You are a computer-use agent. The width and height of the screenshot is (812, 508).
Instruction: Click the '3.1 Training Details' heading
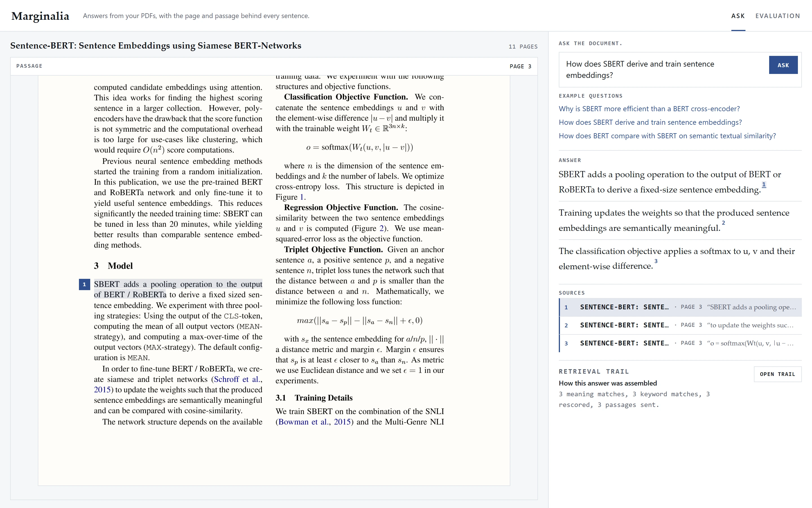[x=314, y=398]
